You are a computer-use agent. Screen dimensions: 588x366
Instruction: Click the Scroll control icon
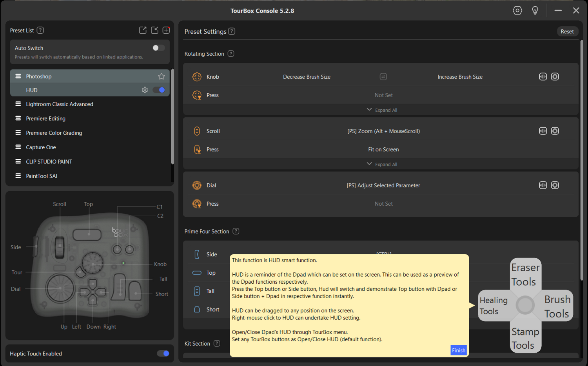197,131
